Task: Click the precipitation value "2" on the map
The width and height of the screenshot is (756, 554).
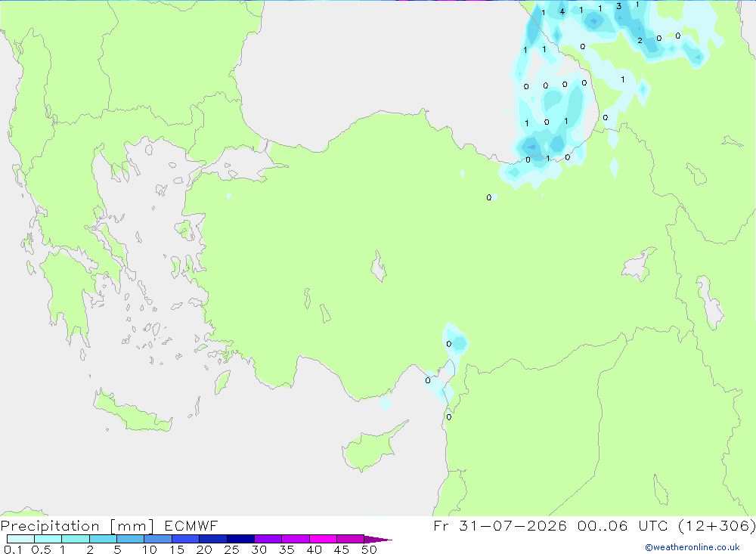Action: coord(640,41)
